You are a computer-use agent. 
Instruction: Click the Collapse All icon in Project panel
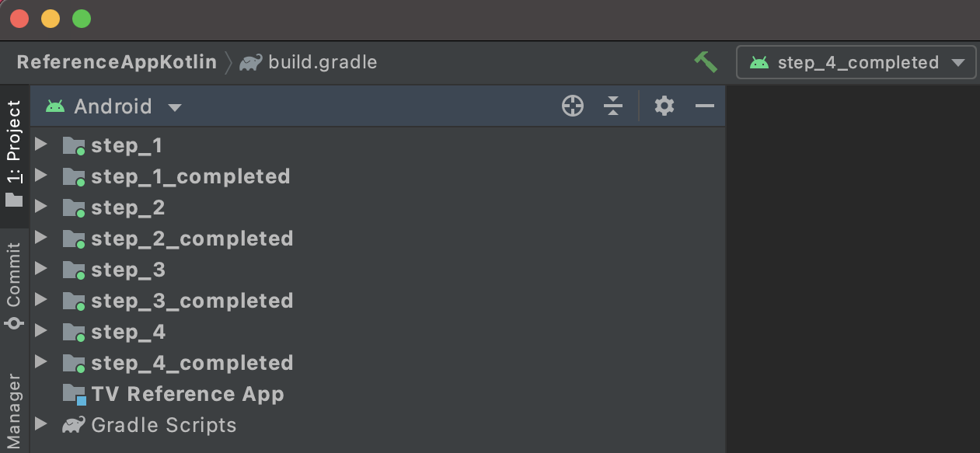click(613, 106)
